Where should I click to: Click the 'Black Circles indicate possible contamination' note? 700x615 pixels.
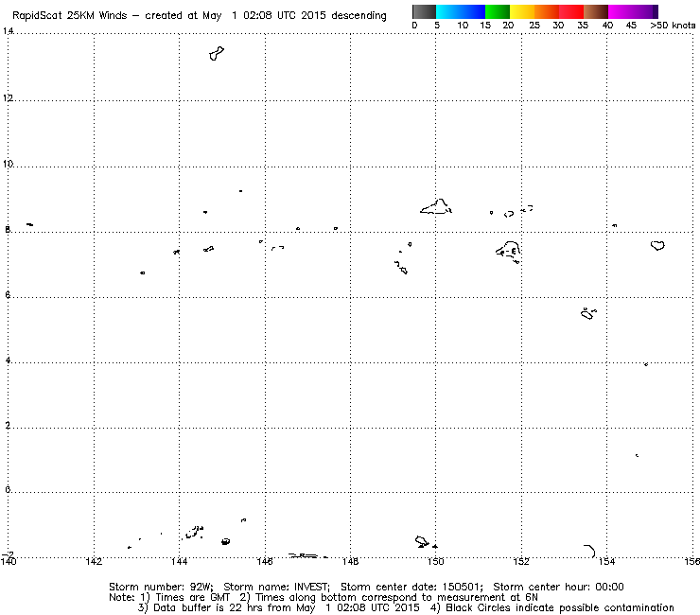tap(560, 607)
